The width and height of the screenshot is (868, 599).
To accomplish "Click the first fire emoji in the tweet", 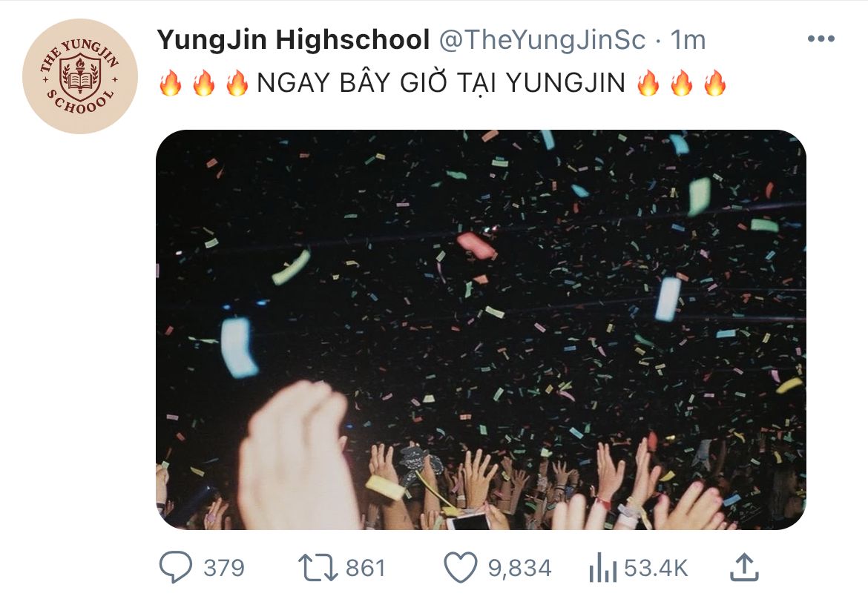I will 170,83.
